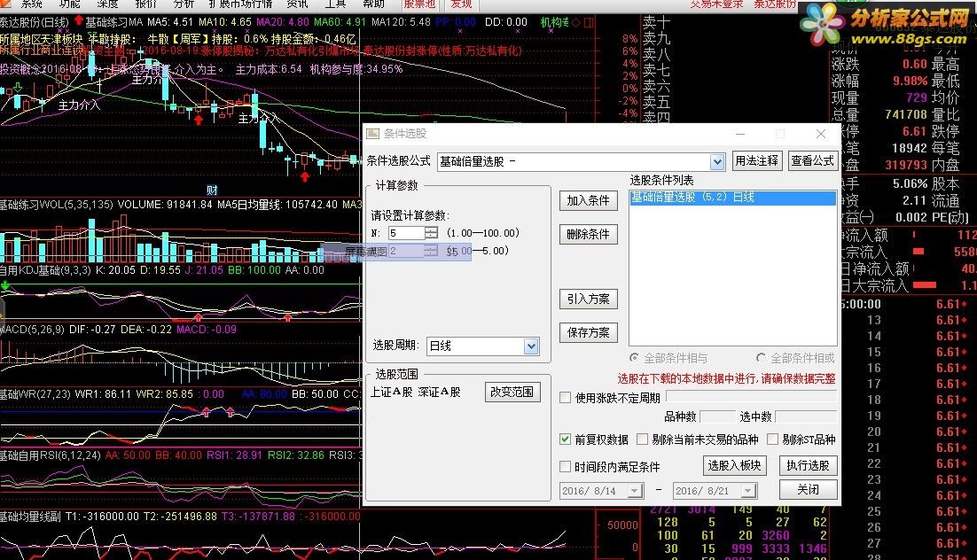Open the 帮助 menu
Screen dimensions: 977x560
point(373,4)
